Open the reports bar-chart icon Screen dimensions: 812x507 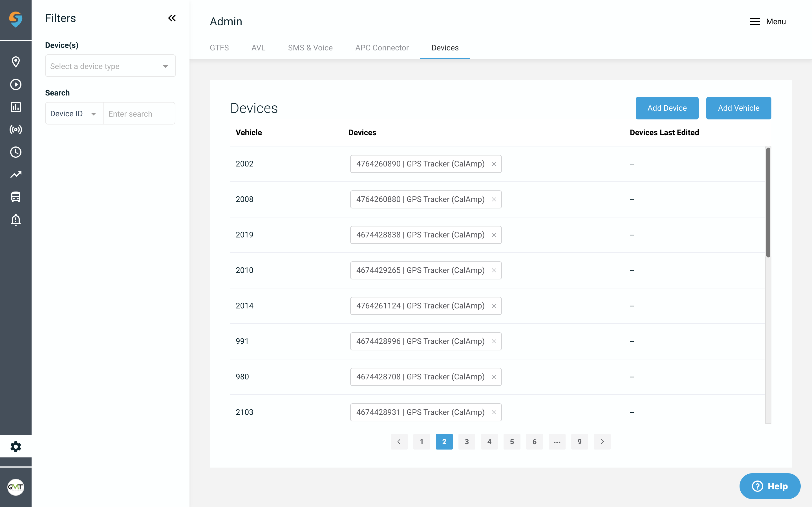coord(16,107)
